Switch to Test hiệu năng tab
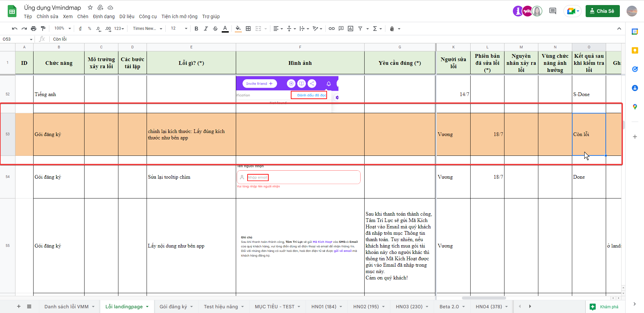644x313 pixels. click(224, 306)
